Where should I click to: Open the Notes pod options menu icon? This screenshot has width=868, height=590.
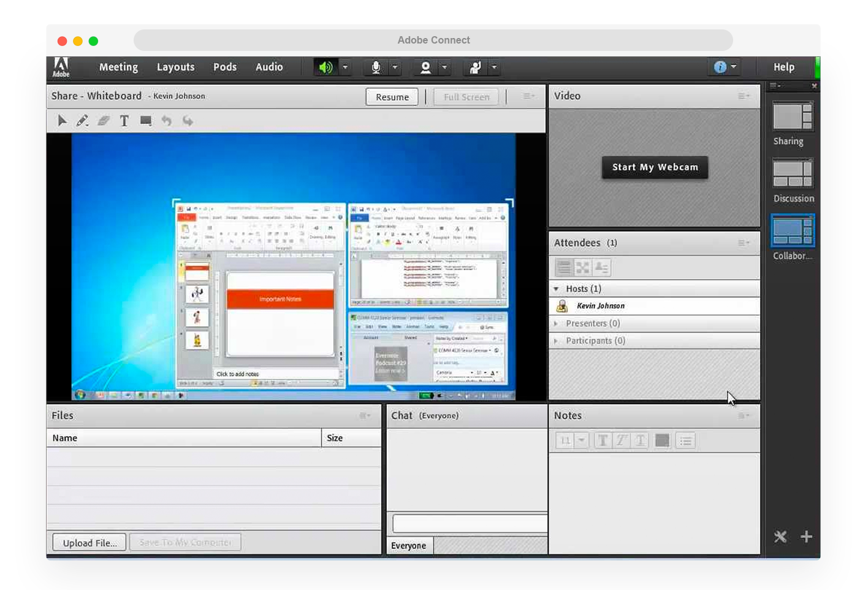tap(744, 416)
